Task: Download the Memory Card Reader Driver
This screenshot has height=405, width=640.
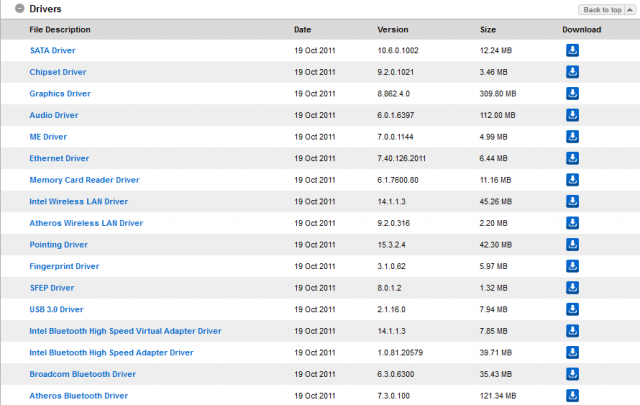Action: [x=572, y=180]
